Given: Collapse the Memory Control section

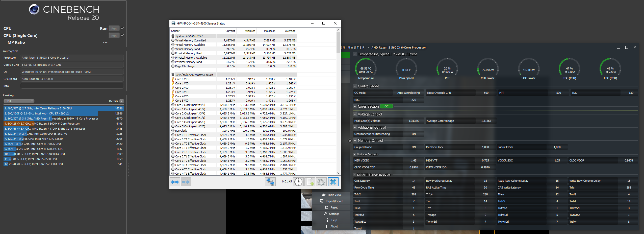Looking at the screenshot, I should tap(355, 141).
